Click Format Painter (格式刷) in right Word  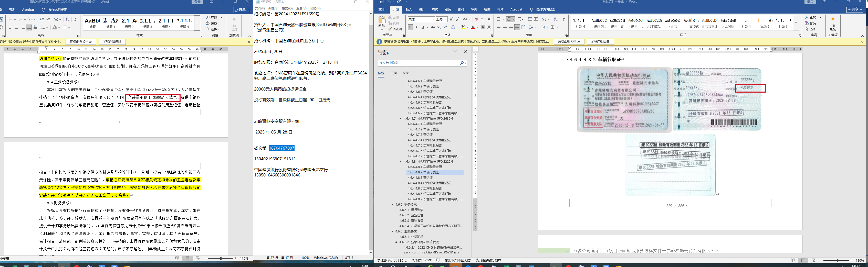(395, 29)
